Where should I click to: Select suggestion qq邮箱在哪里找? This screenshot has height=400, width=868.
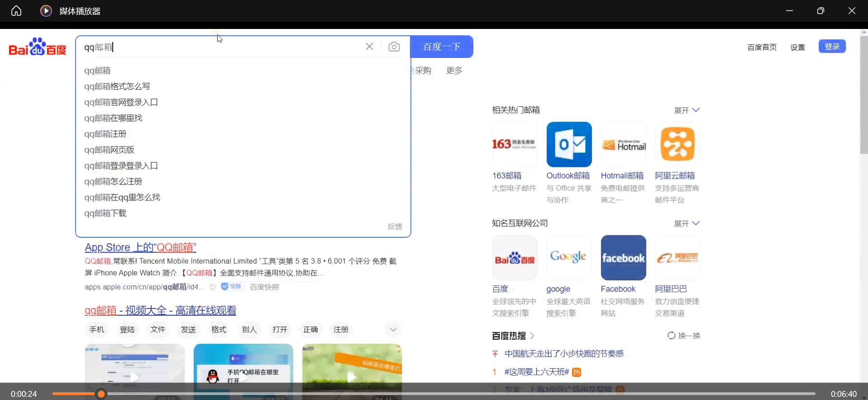click(113, 118)
